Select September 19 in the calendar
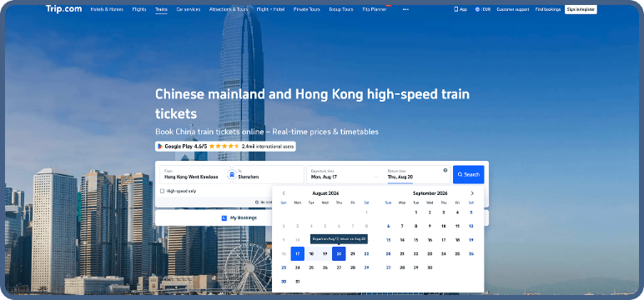Image resolution: width=644 pixels, height=300 pixels. click(x=471, y=240)
